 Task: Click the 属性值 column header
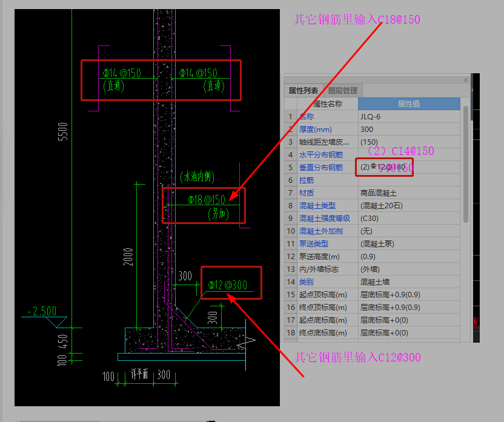tap(409, 104)
